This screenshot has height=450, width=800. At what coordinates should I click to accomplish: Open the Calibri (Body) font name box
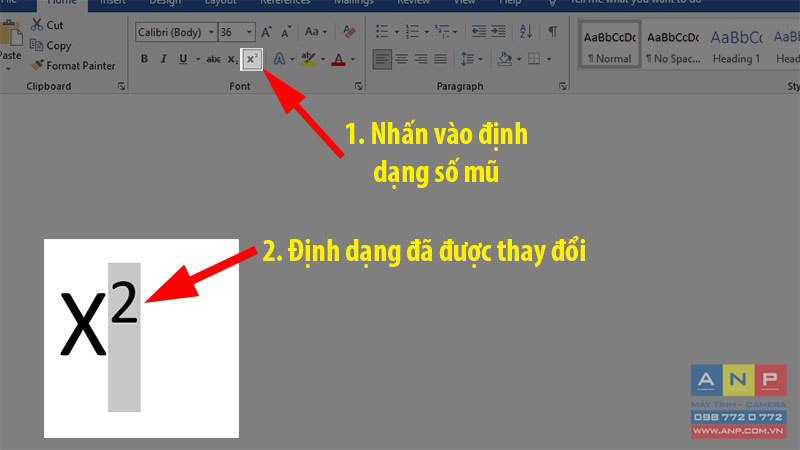tap(176, 32)
